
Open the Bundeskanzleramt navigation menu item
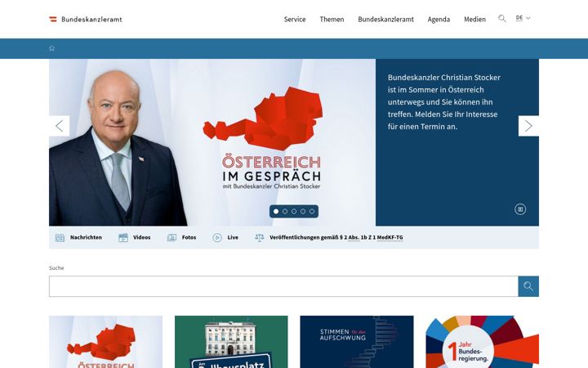pos(385,19)
